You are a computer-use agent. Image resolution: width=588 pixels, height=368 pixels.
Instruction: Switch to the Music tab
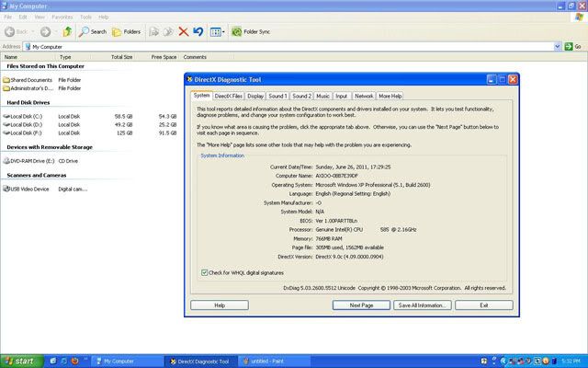[x=322, y=96]
